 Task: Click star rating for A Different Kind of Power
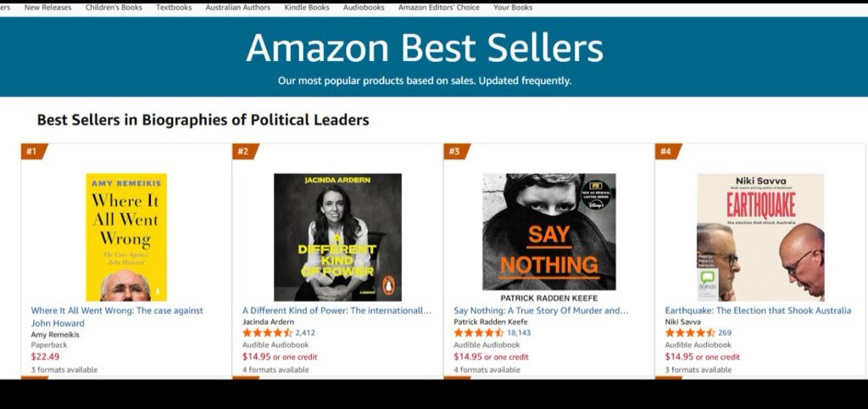tap(268, 333)
